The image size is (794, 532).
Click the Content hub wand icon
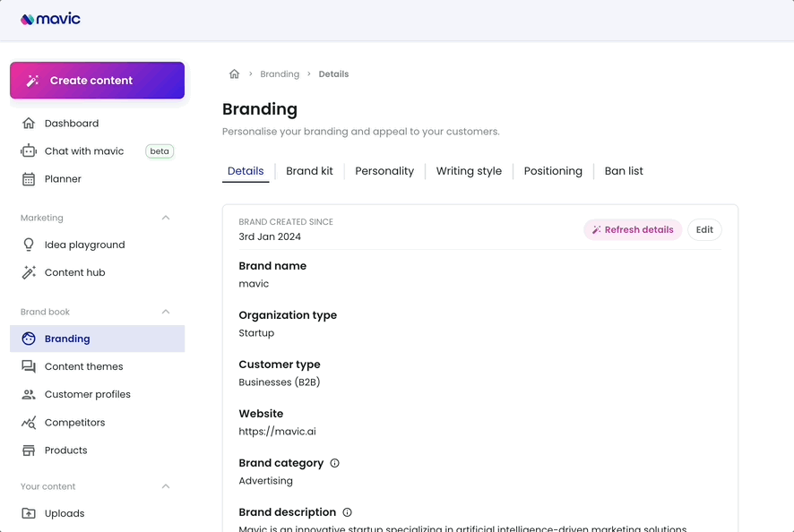tap(29, 272)
